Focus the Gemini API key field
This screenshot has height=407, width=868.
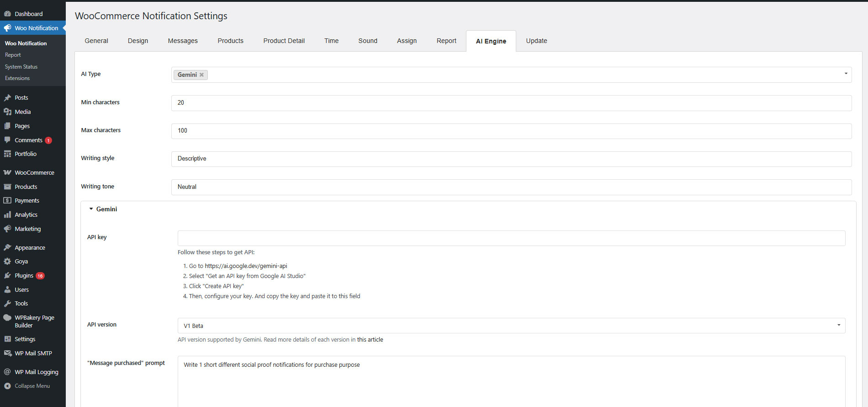tap(511, 238)
